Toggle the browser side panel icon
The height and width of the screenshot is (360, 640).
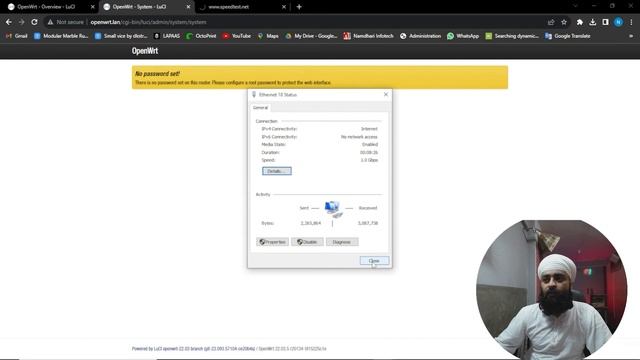click(605, 22)
